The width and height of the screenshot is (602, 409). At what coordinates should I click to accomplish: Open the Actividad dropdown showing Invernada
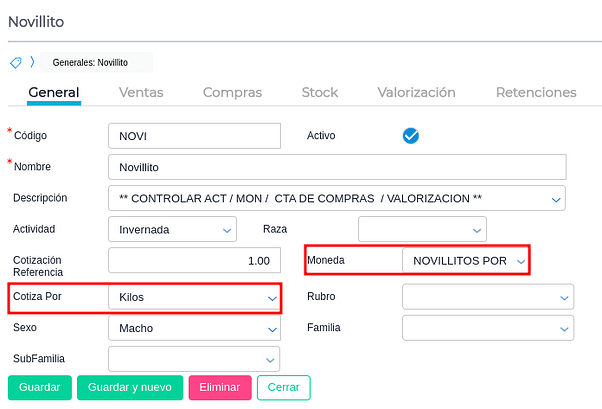pos(172,229)
